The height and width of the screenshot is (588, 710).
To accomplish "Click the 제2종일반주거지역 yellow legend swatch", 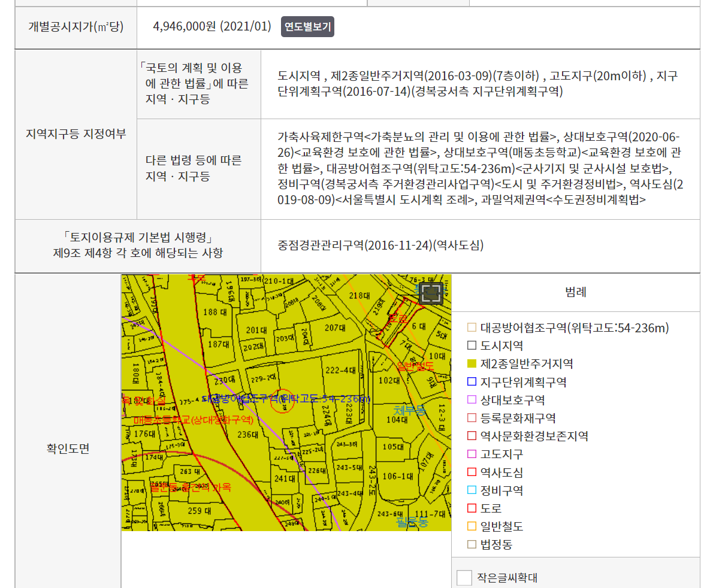I will pyautogui.click(x=472, y=363).
